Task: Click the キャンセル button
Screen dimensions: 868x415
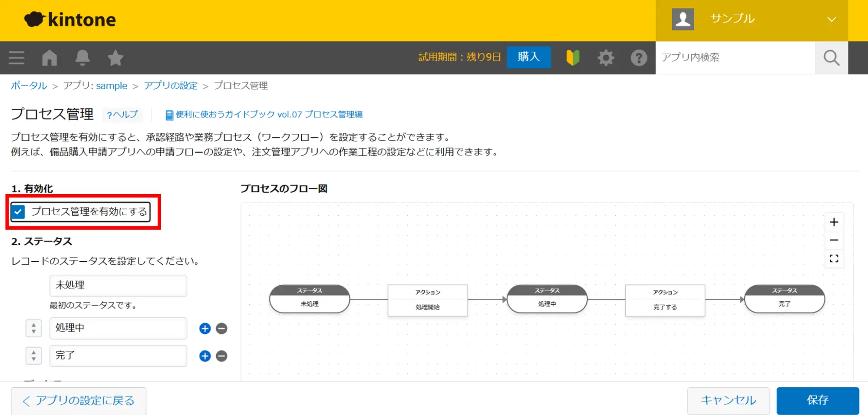Action: 728,400
